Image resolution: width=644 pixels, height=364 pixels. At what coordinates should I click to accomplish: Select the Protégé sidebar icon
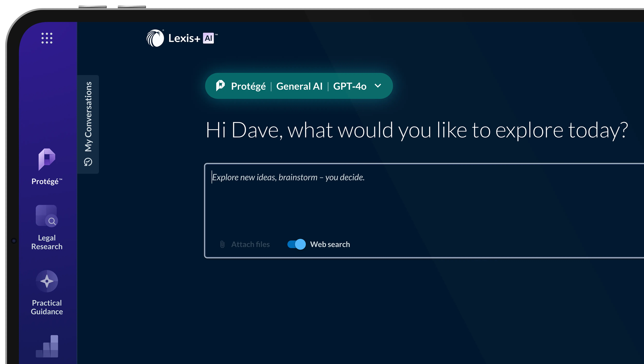[47, 159]
